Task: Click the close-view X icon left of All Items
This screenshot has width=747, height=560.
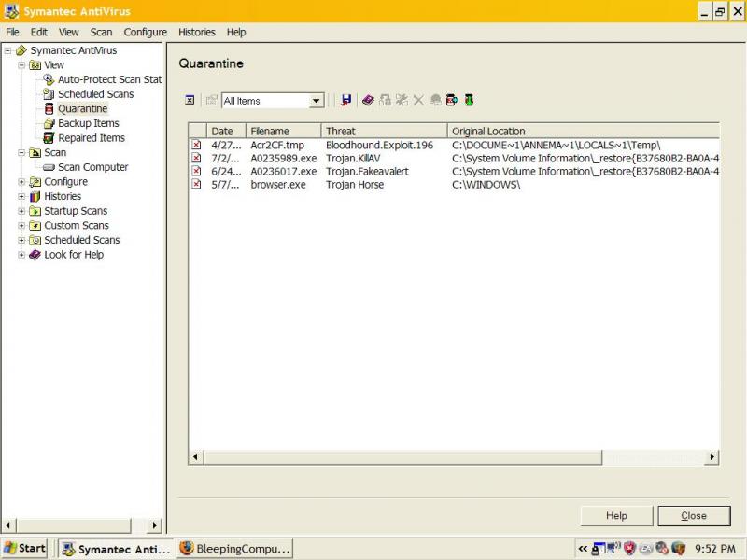Action: (190, 100)
